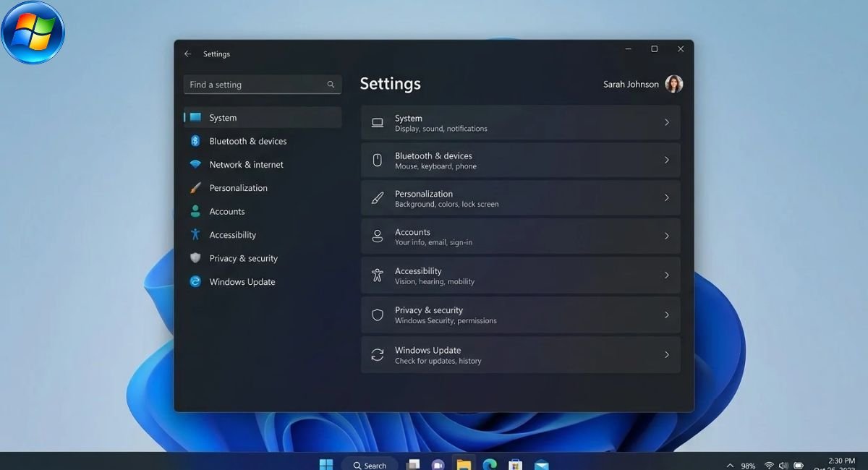Expand Privacy & security row chevron (Windows Security, permissions)
This screenshot has height=470, width=868.
[x=667, y=315]
